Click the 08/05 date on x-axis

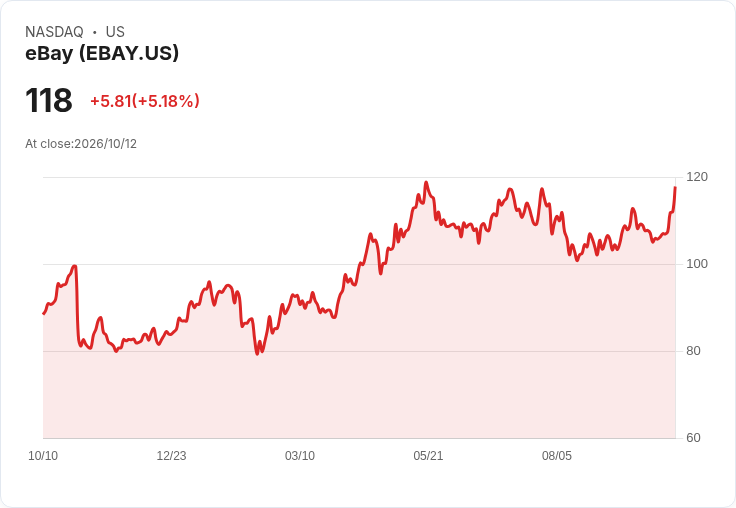tap(557, 456)
